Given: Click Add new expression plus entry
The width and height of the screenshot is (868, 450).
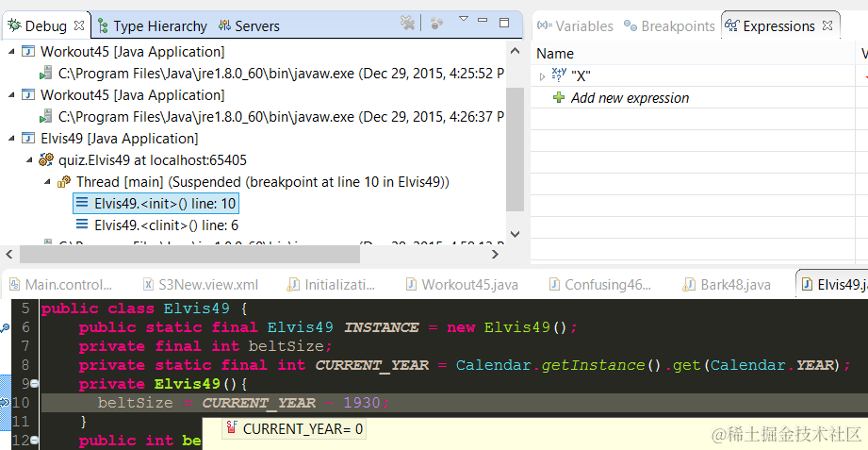Looking at the screenshot, I should [621, 97].
